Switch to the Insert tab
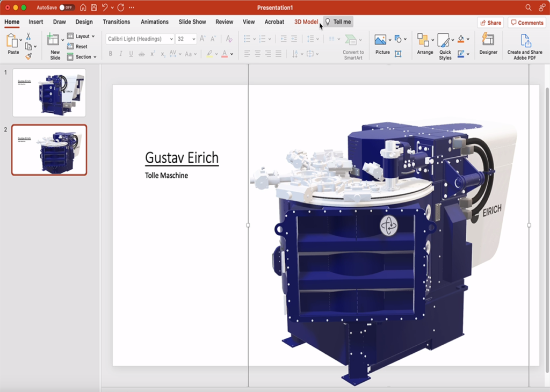550x392 pixels. pos(36,21)
